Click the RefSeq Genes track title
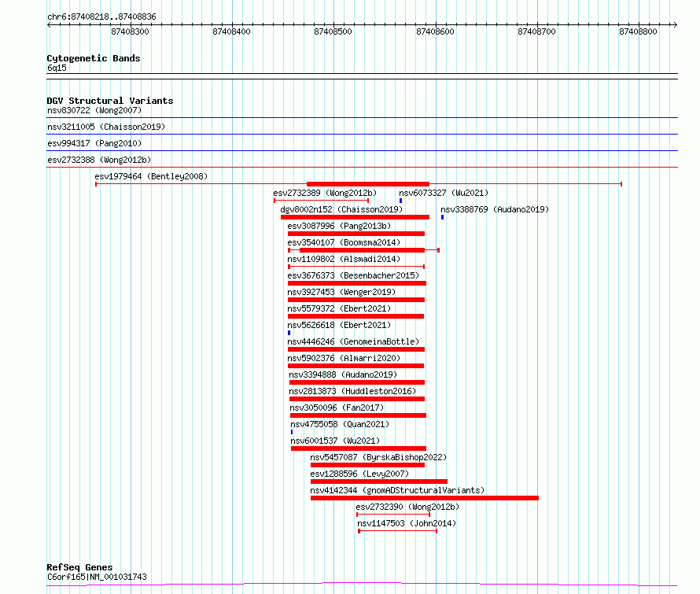700x594 pixels. [79, 567]
